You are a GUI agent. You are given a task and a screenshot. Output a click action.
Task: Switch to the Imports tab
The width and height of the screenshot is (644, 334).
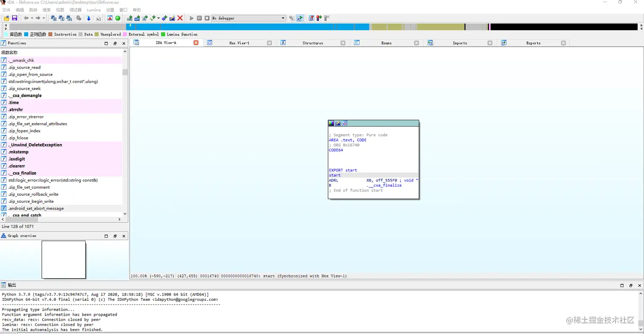pyautogui.click(x=460, y=43)
